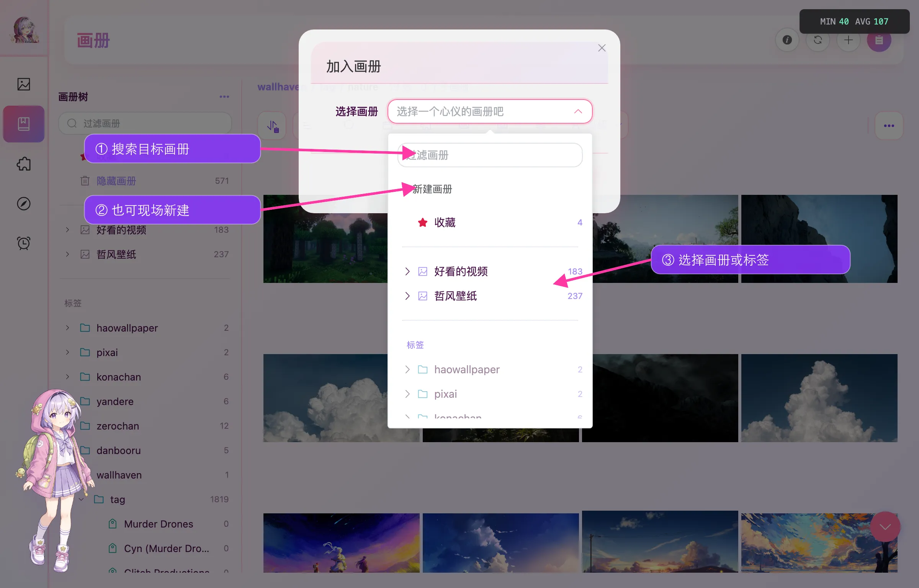Select 新建画册 option in dropdown
919x588 pixels.
432,189
